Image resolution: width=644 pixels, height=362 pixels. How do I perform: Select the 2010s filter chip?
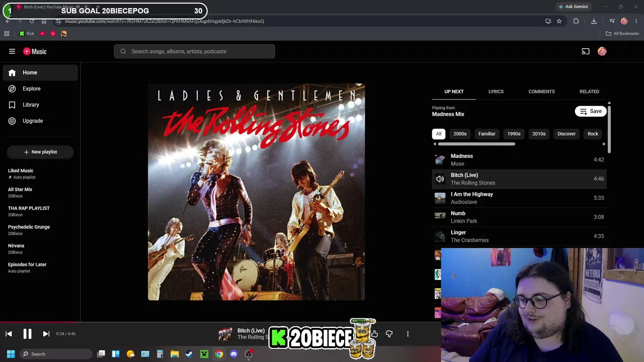pos(539,134)
